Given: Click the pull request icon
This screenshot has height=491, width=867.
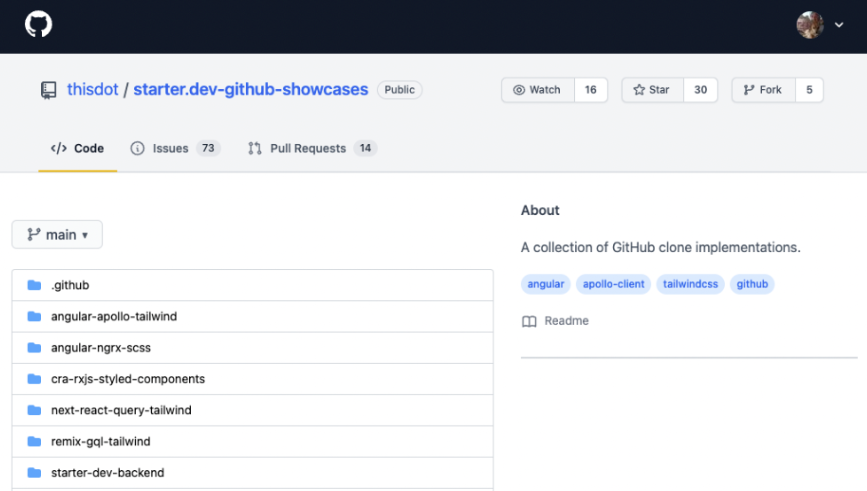Looking at the screenshot, I should click(x=254, y=148).
